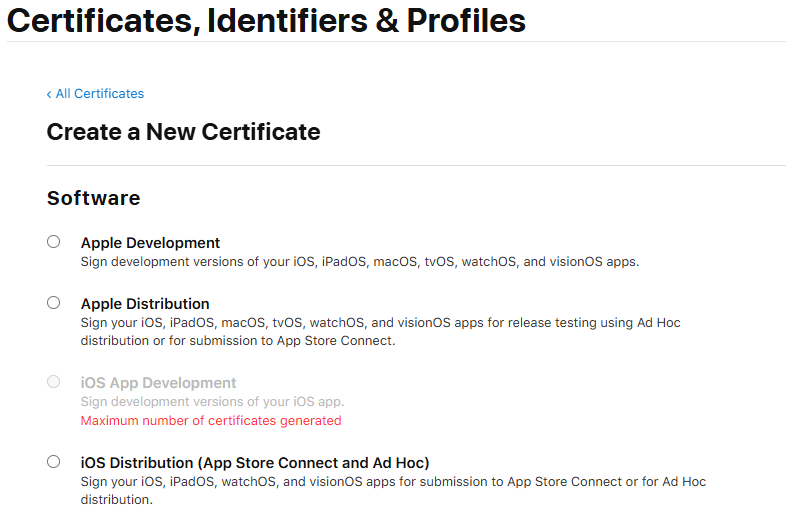Click the red Maximum number of certificates warning
Viewport: 786px width, 526px height.
[211, 421]
